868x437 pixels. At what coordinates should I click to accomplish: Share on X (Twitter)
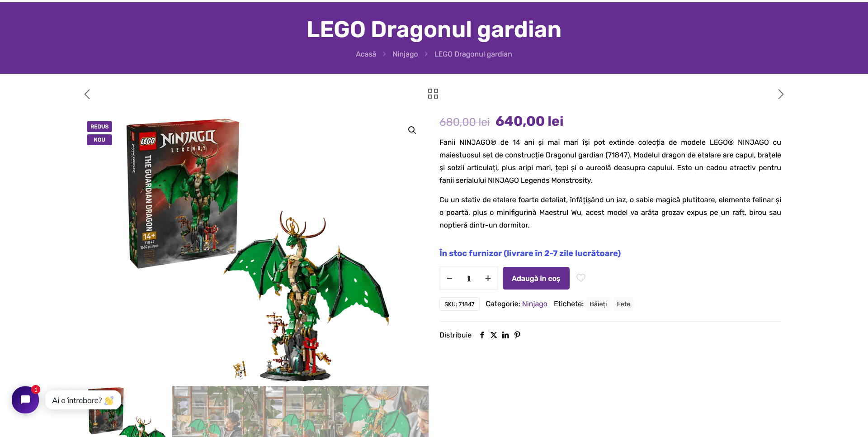tap(494, 335)
